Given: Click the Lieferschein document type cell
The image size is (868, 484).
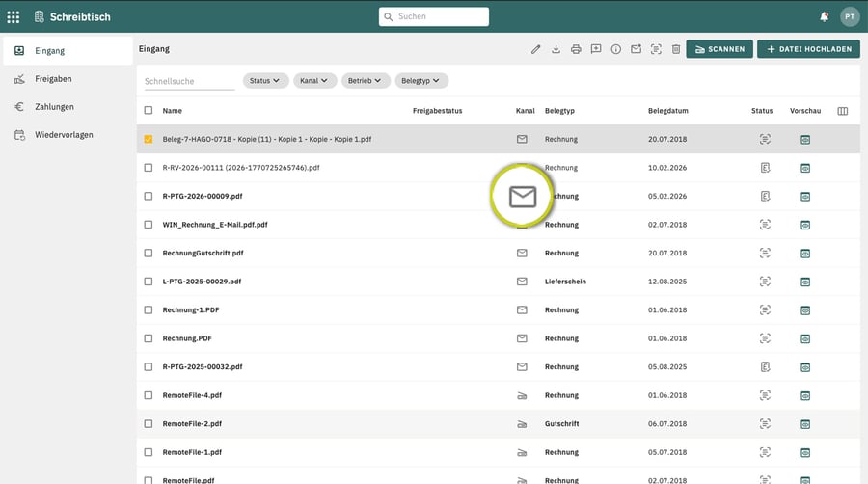Looking at the screenshot, I should click(565, 282).
